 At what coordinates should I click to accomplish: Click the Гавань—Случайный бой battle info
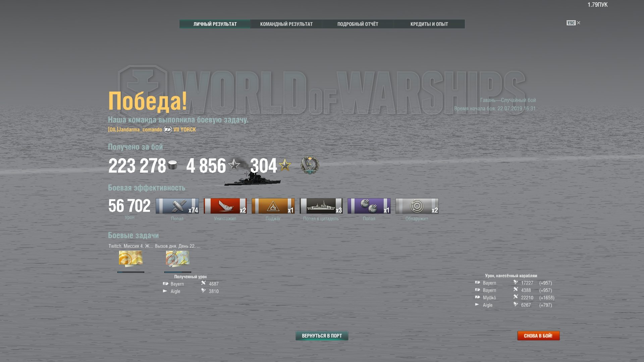point(508,100)
